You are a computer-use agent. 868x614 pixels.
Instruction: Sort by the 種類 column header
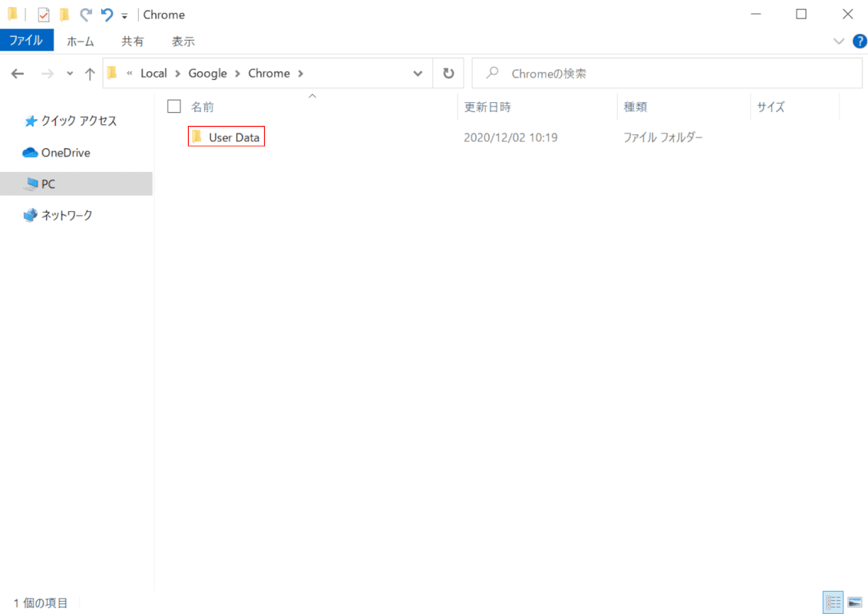(x=635, y=107)
